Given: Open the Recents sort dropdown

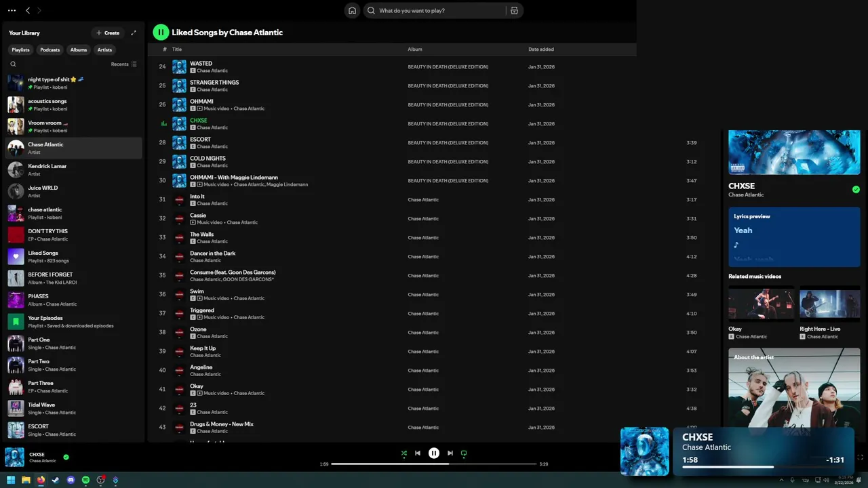Looking at the screenshot, I should pos(124,64).
